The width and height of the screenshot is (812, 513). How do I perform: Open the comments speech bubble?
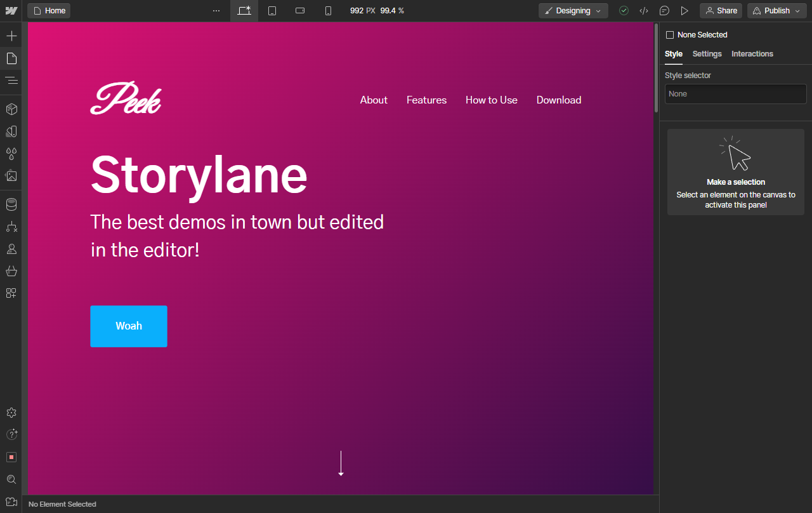[x=664, y=11]
